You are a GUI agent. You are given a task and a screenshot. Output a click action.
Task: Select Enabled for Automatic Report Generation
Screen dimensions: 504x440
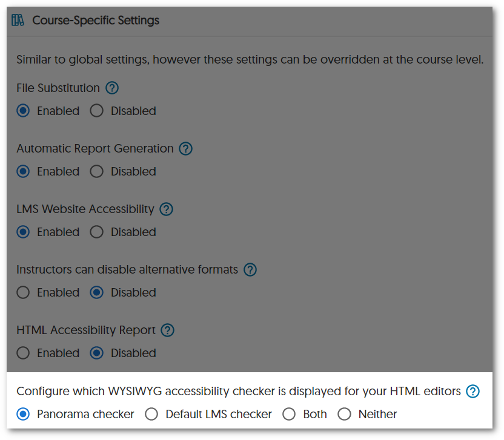click(x=24, y=172)
